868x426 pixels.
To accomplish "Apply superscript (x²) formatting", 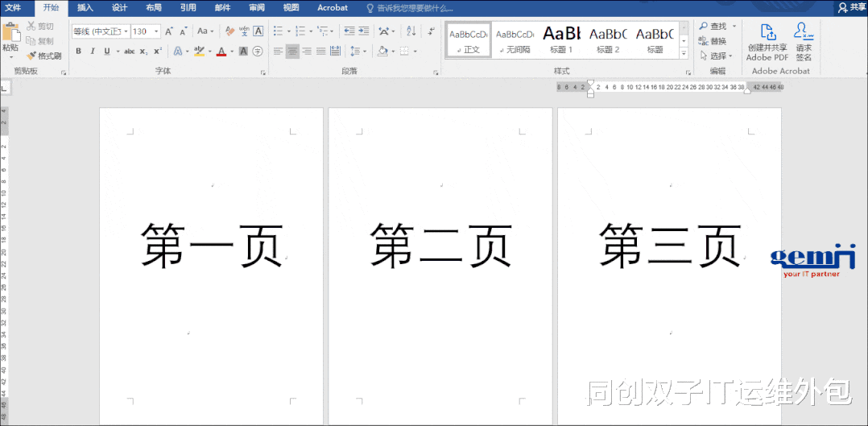I will coord(158,51).
